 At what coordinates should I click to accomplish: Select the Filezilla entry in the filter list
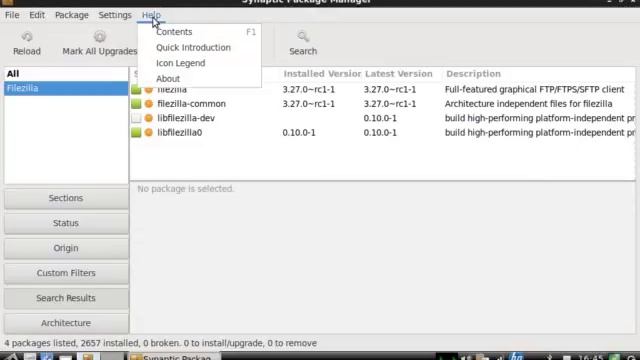coord(66,88)
